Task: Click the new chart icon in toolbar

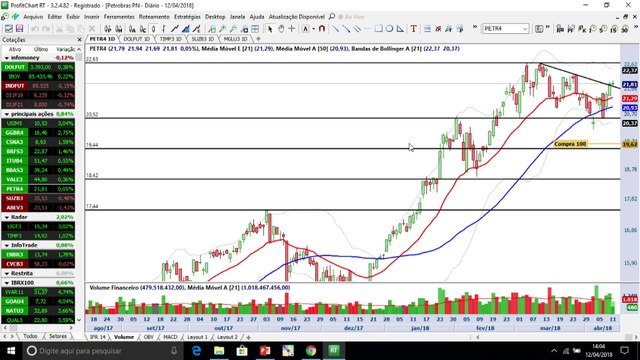Action: click(9, 29)
